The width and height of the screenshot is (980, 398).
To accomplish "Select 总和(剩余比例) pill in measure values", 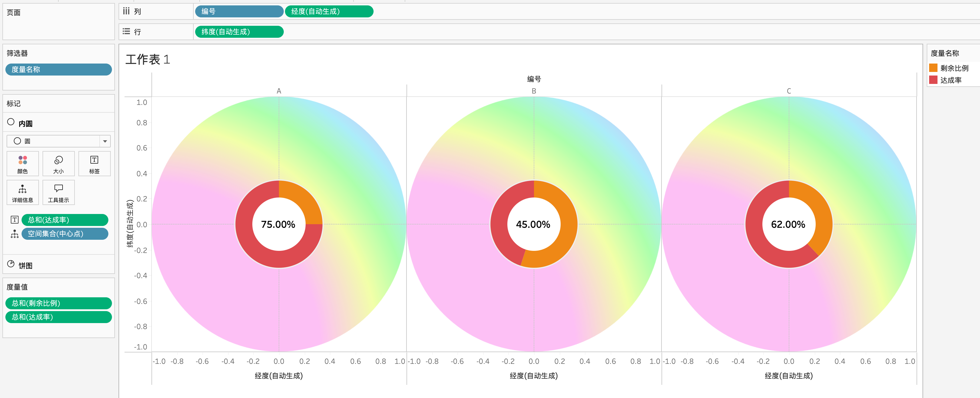I will [x=58, y=303].
